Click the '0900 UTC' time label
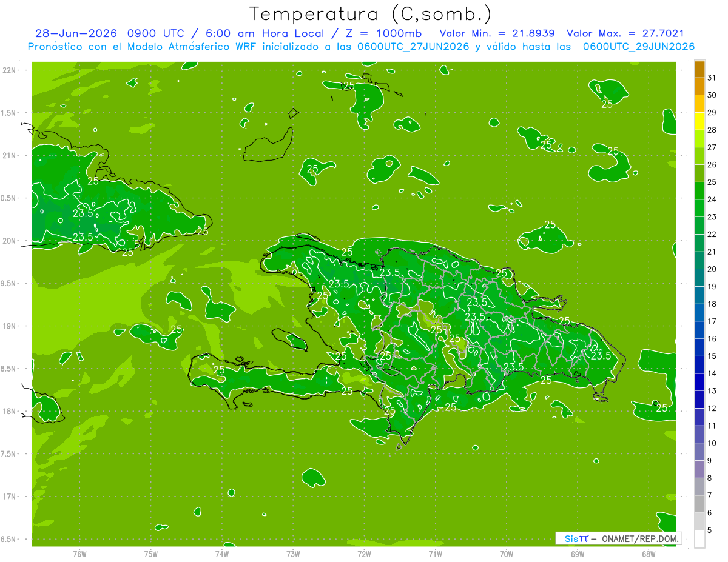This screenshot has width=728, height=562. tap(155, 33)
